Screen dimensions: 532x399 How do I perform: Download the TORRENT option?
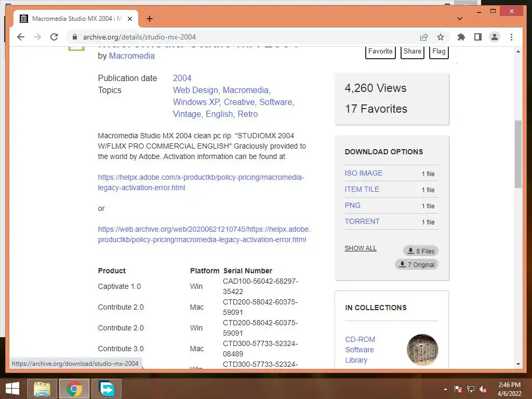click(x=362, y=221)
